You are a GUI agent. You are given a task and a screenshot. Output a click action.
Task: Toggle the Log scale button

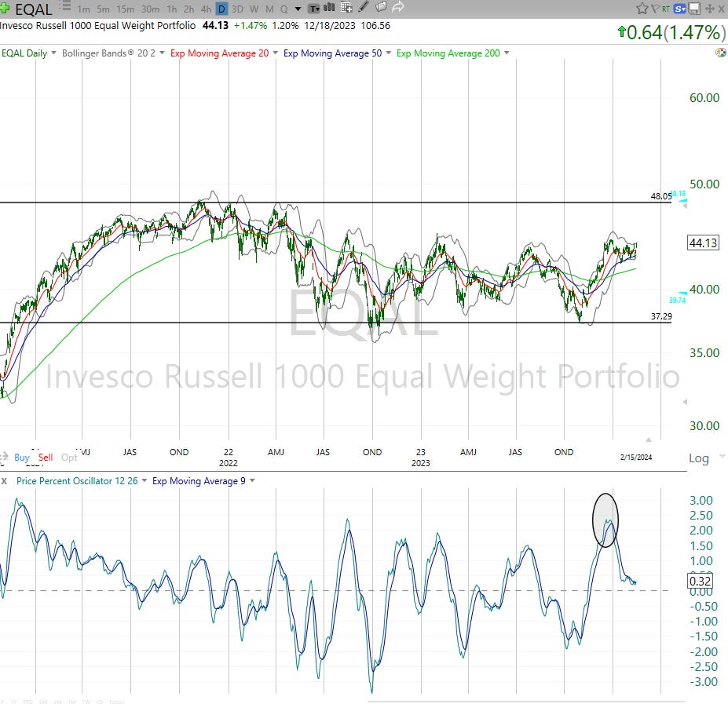point(699,458)
